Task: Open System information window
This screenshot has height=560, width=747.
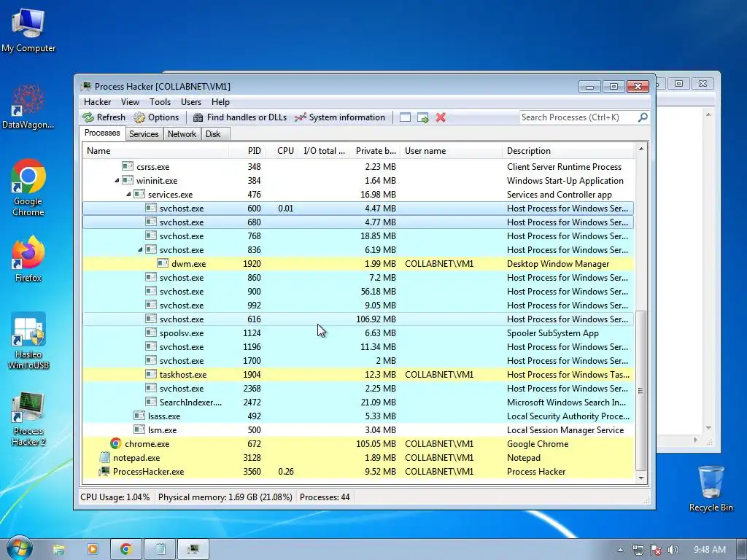Action: (x=340, y=117)
